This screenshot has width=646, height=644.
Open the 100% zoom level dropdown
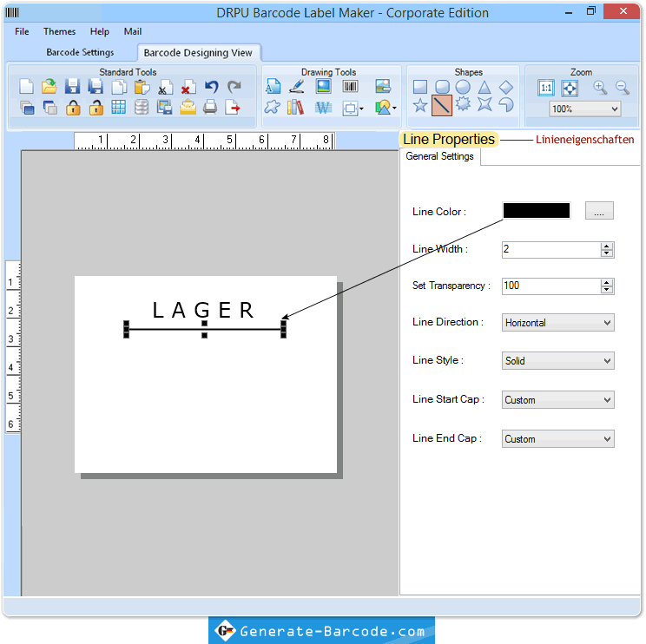point(584,109)
